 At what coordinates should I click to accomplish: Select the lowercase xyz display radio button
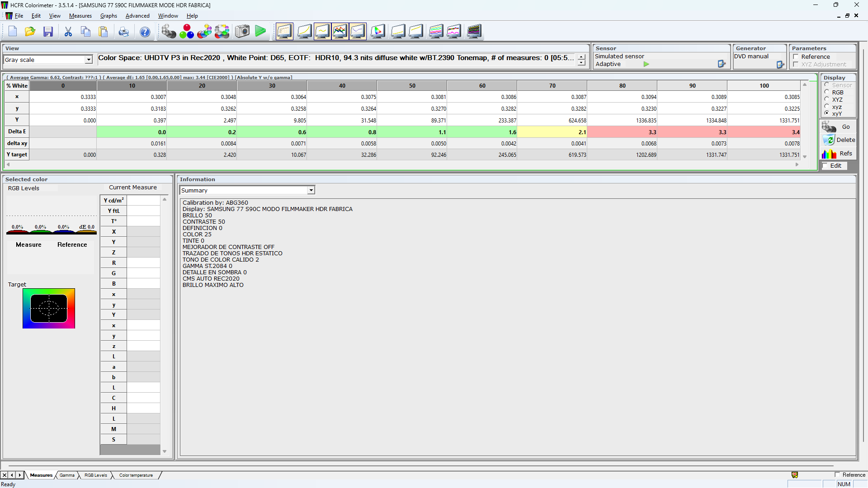click(827, 107)
